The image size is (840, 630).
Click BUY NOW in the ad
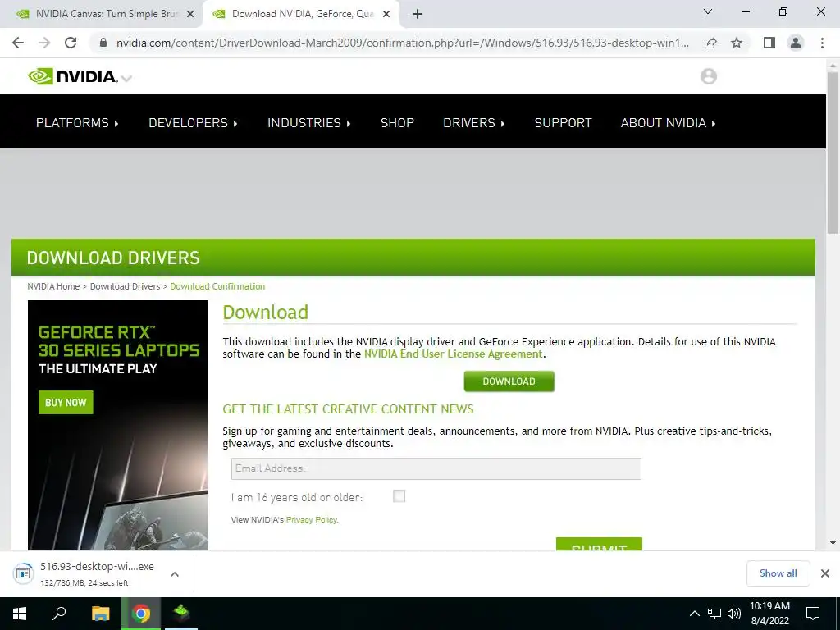pyautogui.click(x=66, y=402)
